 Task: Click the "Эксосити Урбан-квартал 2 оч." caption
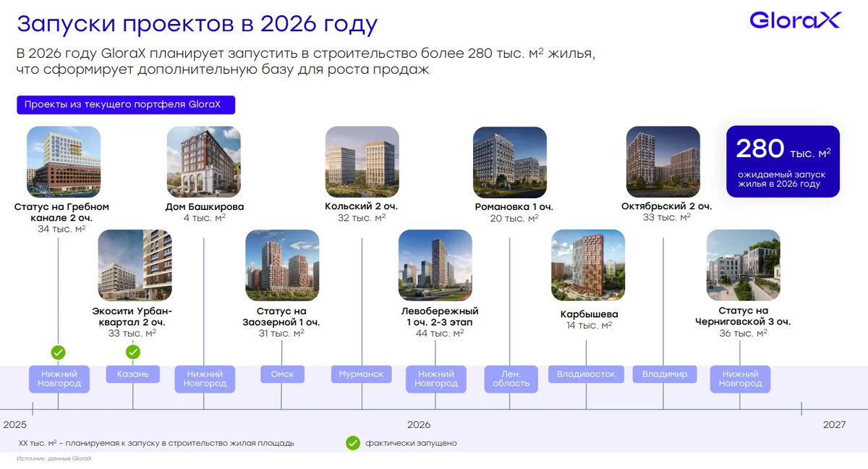[x=133, y=316]
